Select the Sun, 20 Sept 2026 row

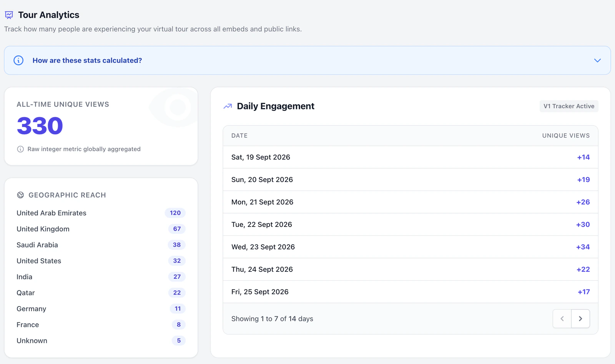[411, 180]
